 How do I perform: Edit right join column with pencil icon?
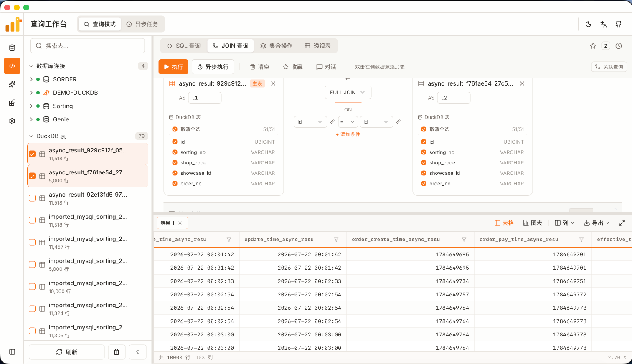398,122
